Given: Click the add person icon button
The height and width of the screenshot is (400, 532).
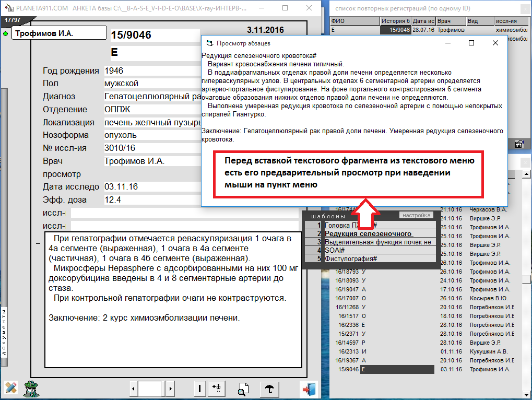Looking at the screenshot, I should 218,389.
